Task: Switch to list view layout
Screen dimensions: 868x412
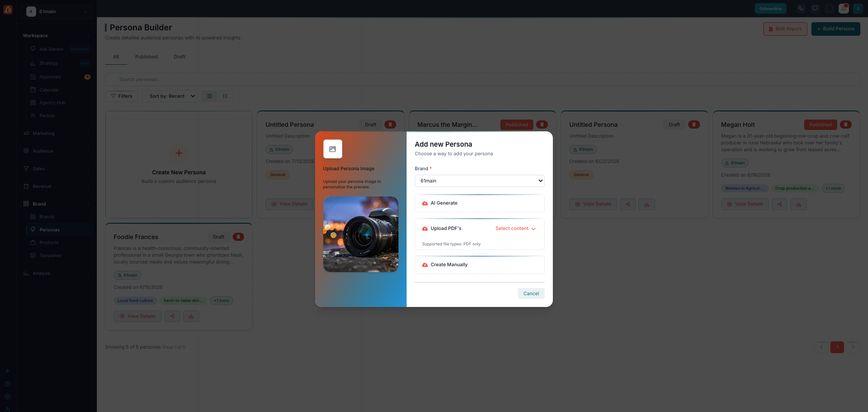Action: coord(225,96)
